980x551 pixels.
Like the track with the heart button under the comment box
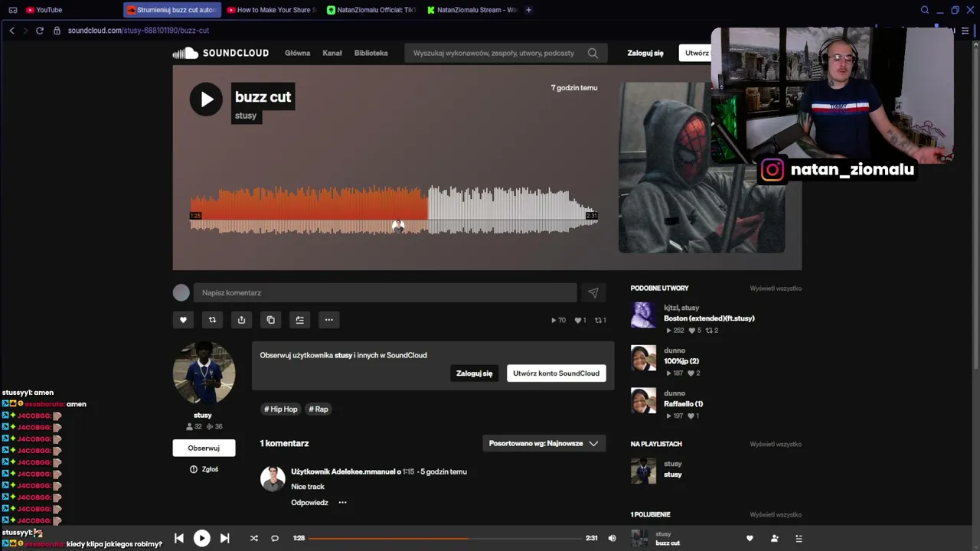point(183,320)
